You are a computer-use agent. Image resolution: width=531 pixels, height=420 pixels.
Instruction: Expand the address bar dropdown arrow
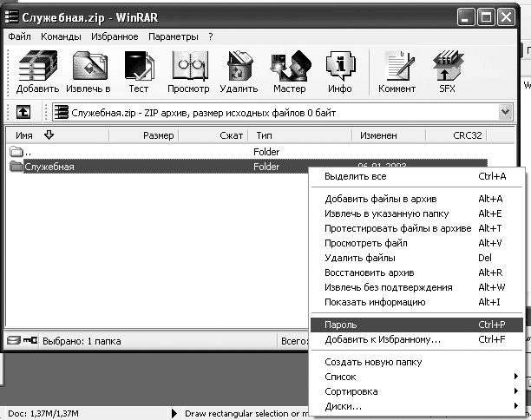(x=505, y=112)
